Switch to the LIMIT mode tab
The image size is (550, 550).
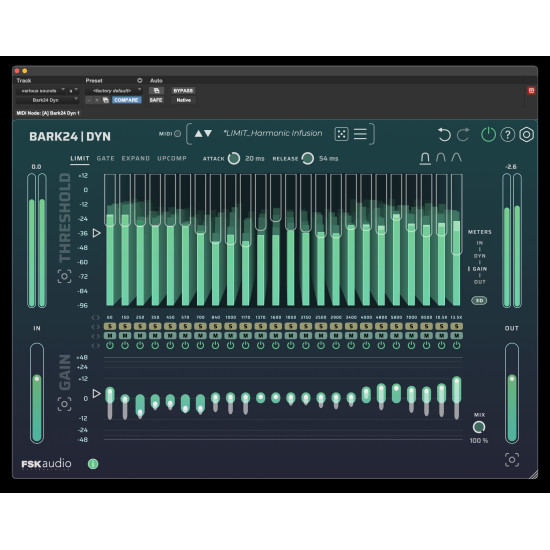pyautogui.click(x=80, y=159)
